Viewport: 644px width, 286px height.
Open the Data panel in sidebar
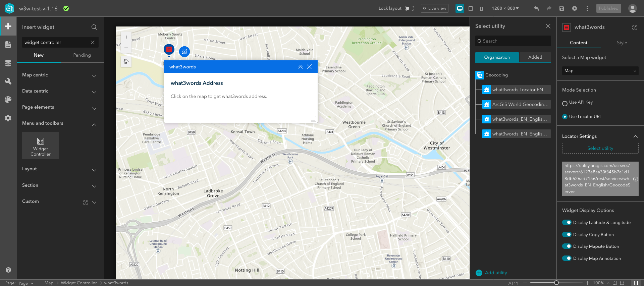pos(8,63)
